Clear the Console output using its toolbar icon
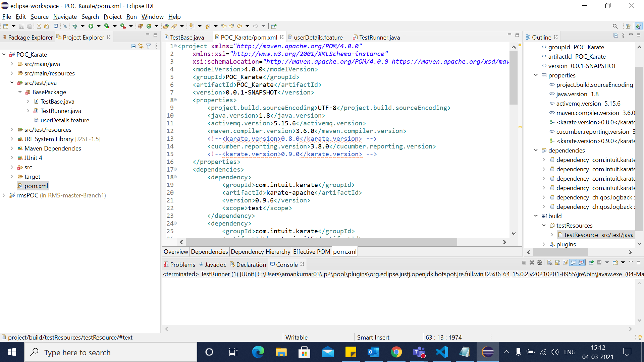Screen dimensions: 644x362 click(x=549, y=263)
